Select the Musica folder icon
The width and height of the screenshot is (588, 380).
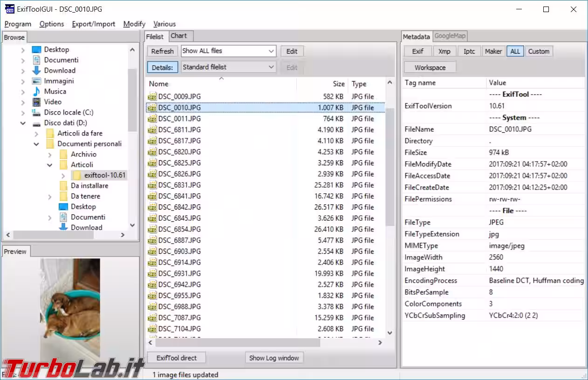coord(36,91)
